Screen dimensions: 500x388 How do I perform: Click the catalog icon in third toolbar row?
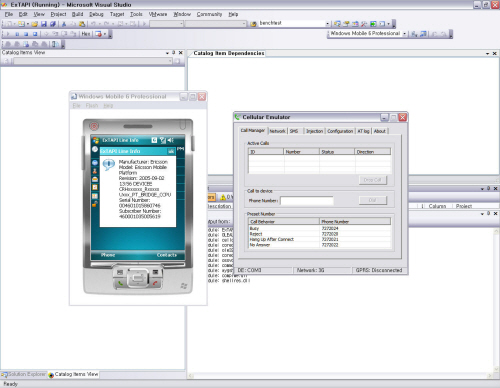point(55,44)
